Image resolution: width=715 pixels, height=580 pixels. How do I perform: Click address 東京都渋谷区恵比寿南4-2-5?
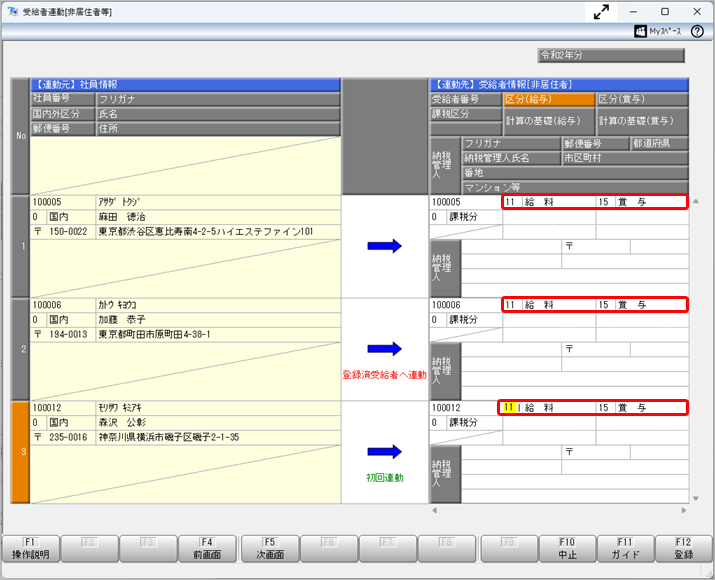[x=206, y=232]
